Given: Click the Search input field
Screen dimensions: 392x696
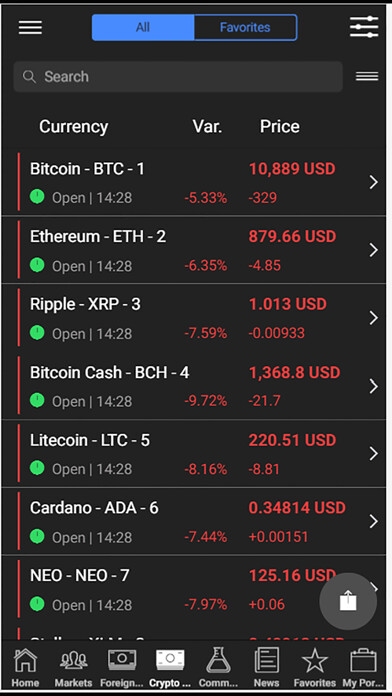Looking at the screenshot, I should pyautogui.click(x=178, y=76).
